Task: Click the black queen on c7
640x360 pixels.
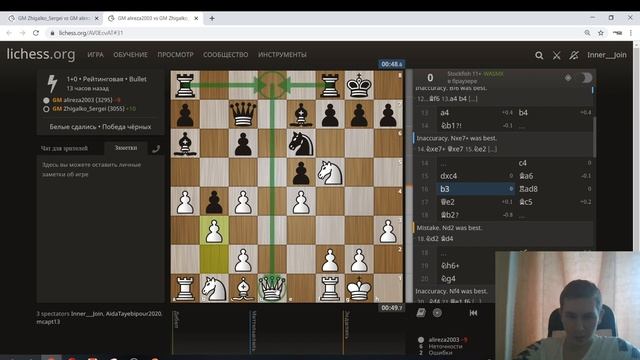Action: [243, 114]
